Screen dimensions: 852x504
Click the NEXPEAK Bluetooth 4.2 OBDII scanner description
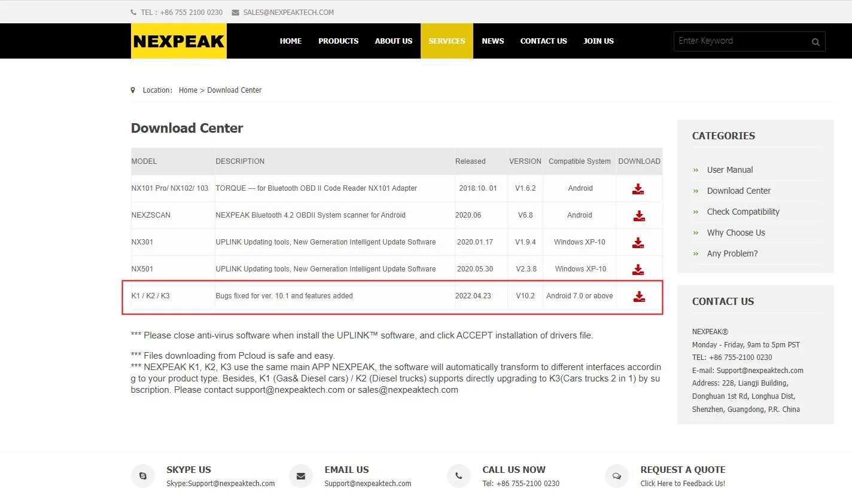(x=311, y=215)
